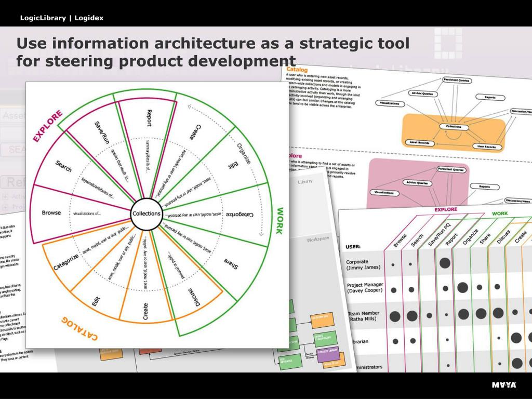Click the large dot for Corporate Report
The width and height of the screenshot is (532, 399).
[x=445, y=263]
